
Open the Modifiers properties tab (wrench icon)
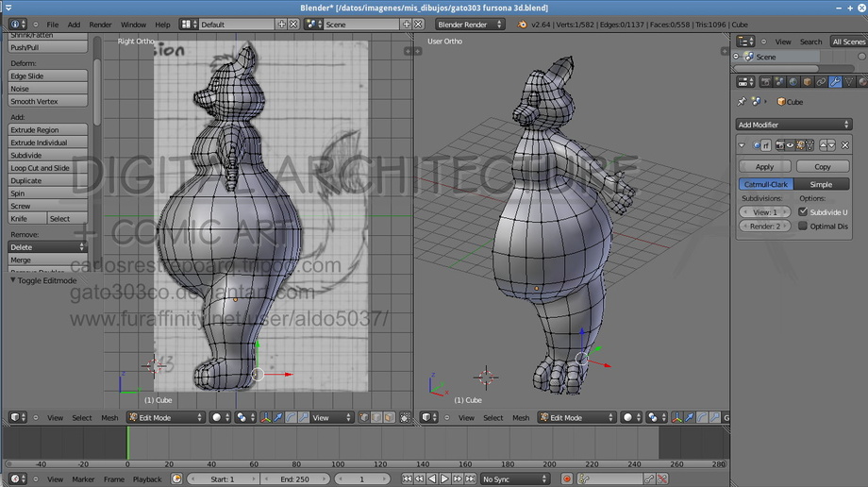836,82
